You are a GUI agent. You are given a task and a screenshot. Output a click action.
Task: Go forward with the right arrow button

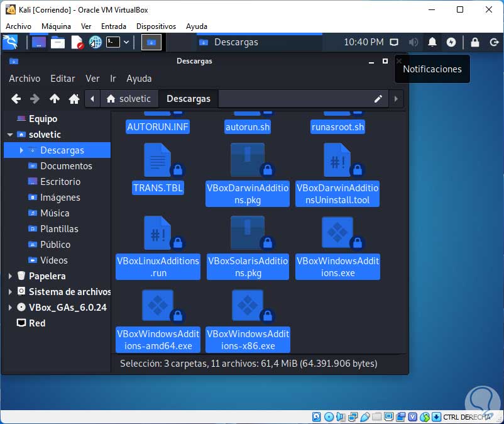[x=35, y=99]
